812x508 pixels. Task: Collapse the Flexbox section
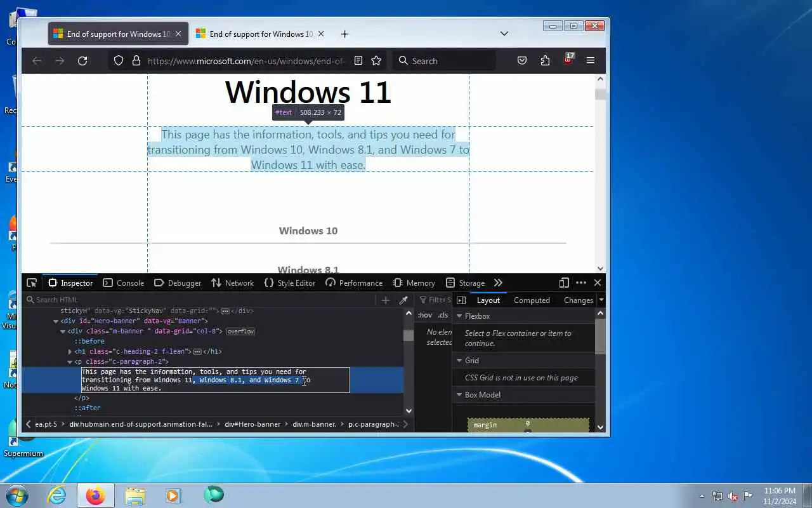(459, 316)
